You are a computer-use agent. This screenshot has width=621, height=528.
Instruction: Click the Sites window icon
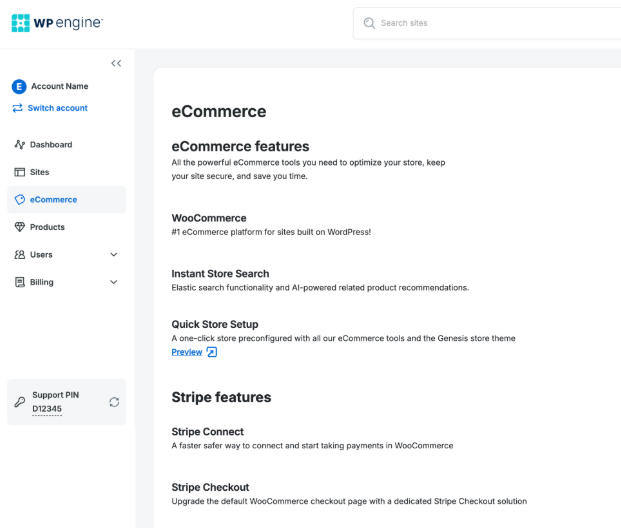(x=19, y=172)
